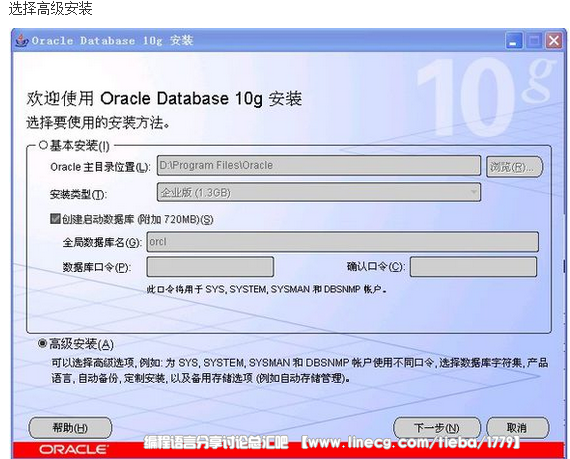Image resolution: width=570 pixels, height=459 pixels.
Task: Click the 下一步 next button
Action: pyautogui.click(x=437, y=428)
